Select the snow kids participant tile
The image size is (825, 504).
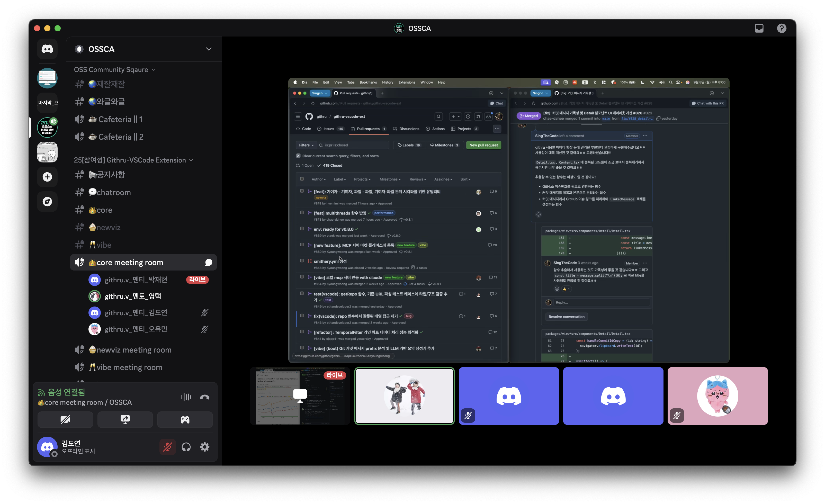click(405, 396)
